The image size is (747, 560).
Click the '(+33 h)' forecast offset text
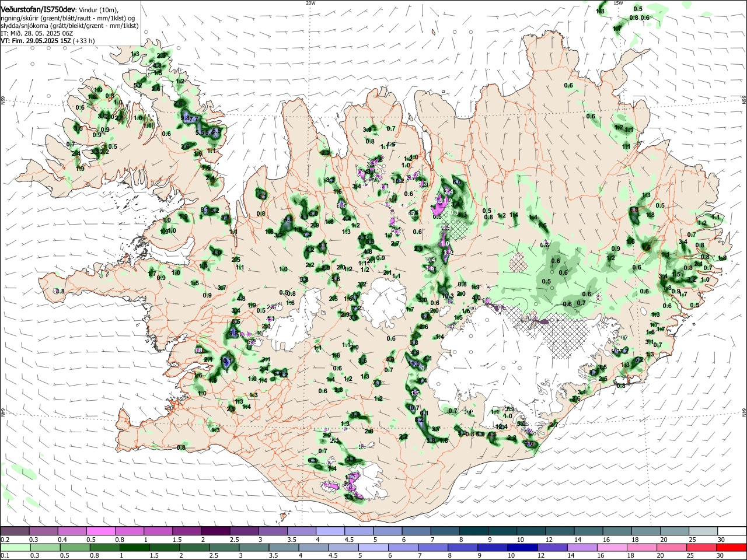(x=84, y=41)
